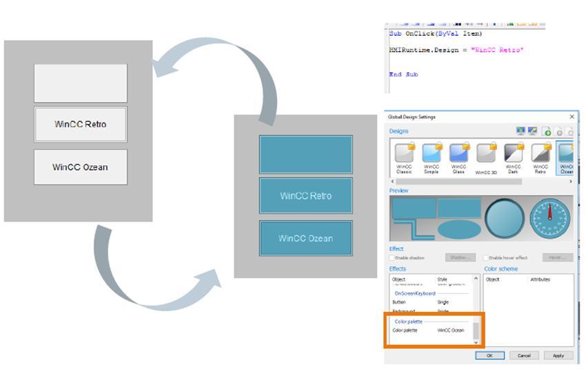Viewport: 588px width, 378px height.
Task: Click the HMIRuntime.Design code line
Action: (x=456, y=50)
